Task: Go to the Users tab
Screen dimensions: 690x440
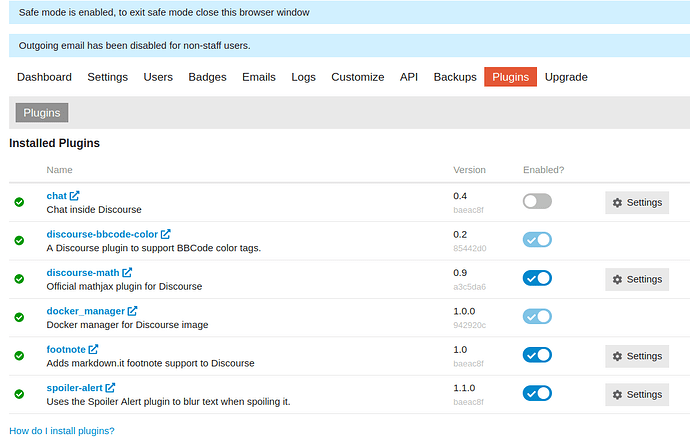Action: [x=158, y=77]
